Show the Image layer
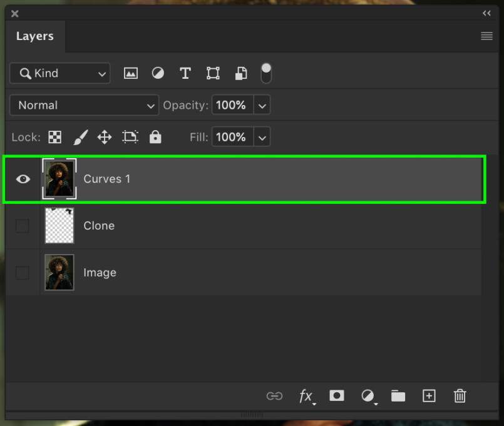 tap(23, 273)
